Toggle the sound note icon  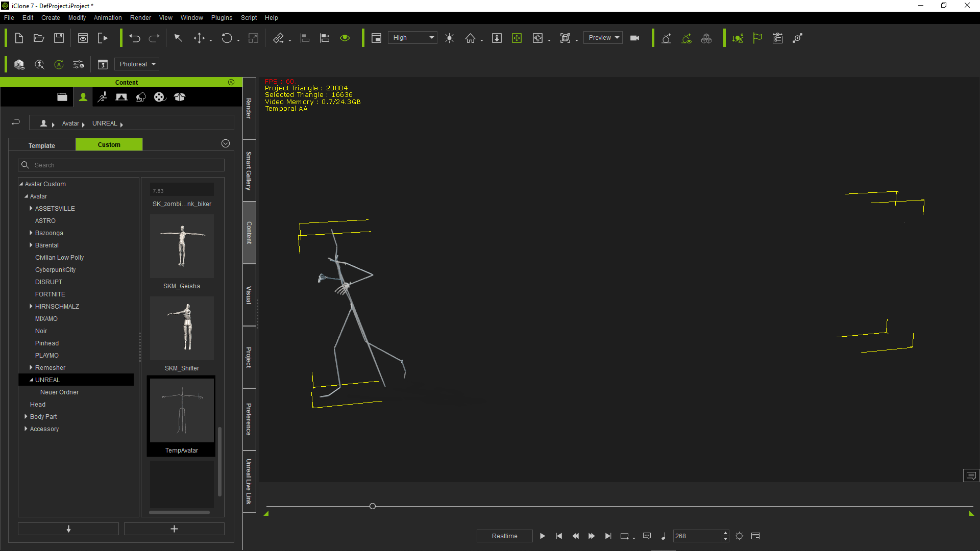click(x=663, y=536)
